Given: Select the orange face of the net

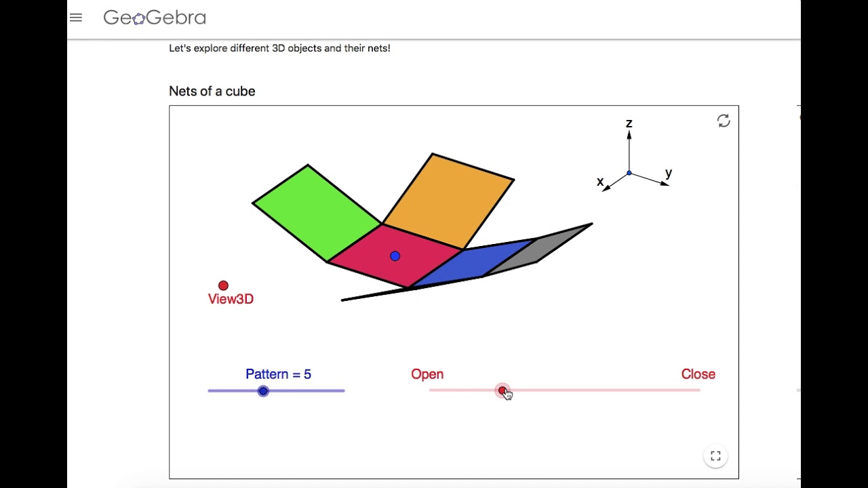Looking at the screenshot, I should [x=448, y=200].
